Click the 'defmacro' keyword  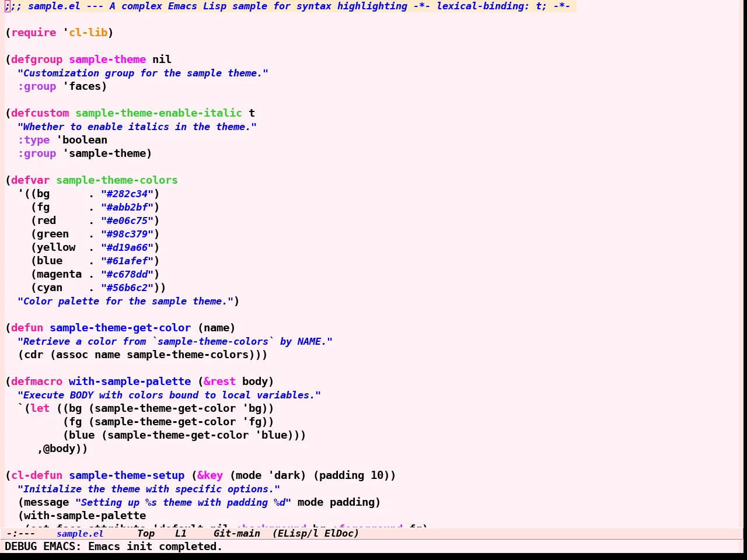(37, 381)
